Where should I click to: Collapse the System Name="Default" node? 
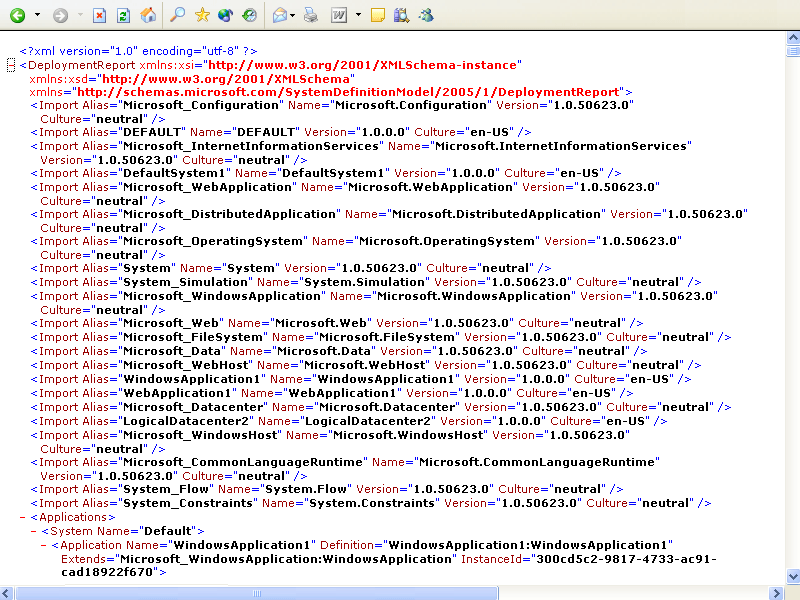pyautogui.click(x=33, y=531)
